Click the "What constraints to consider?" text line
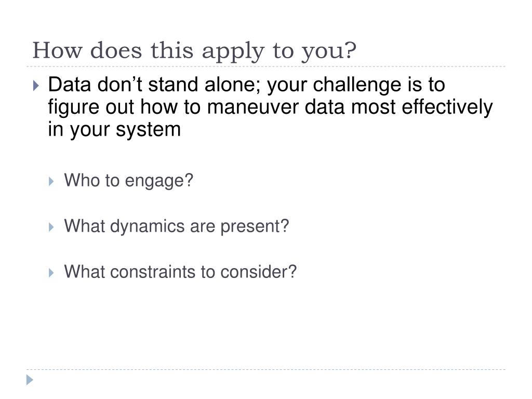 tap(180, 272)
